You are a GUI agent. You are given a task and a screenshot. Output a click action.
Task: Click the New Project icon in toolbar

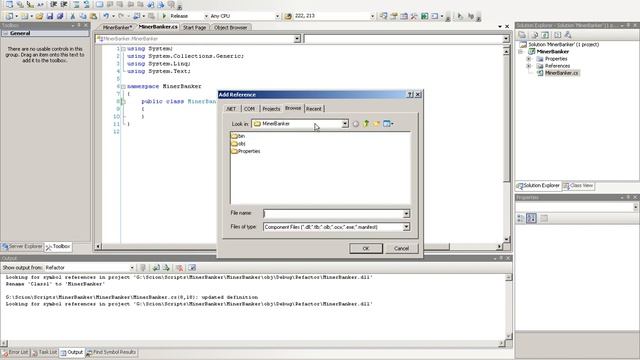tap(9, 16)
